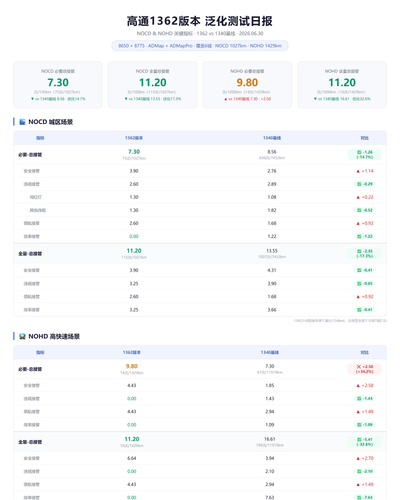Click the 2.10 baseline value
The height and width of the screenshot is (500, 400).
tap(270, 471)
